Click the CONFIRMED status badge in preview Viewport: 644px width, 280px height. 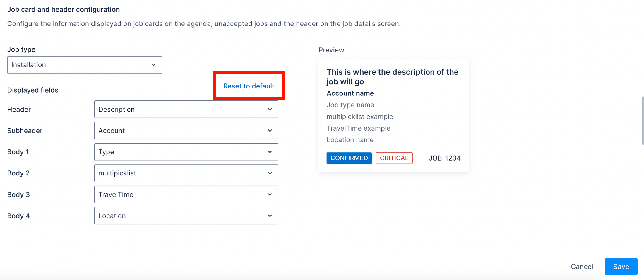coord(349,158)
